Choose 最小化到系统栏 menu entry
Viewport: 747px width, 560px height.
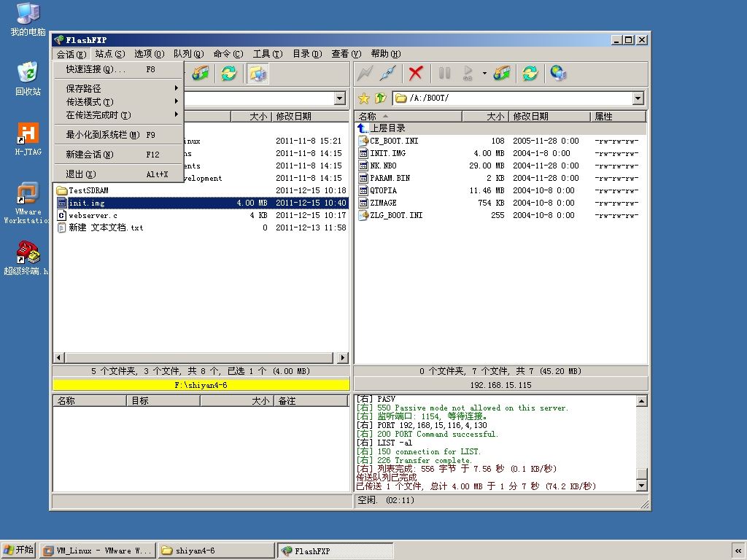click(117, 135)
